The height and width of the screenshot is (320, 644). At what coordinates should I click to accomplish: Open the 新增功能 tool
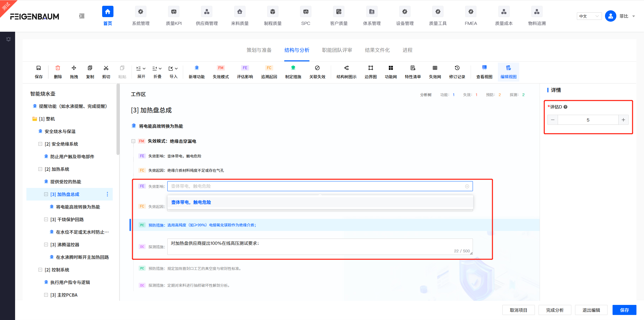[196, 72]
